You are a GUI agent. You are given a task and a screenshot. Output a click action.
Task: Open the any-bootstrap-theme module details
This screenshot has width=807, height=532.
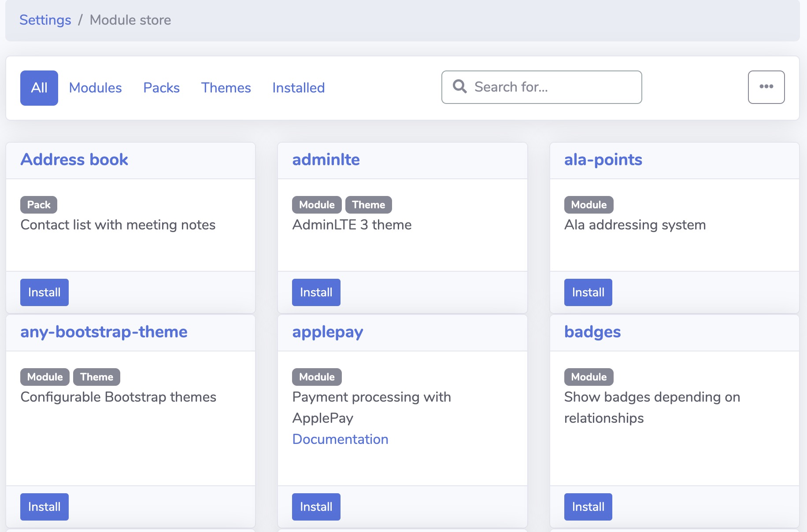click(x=104, y=332)
